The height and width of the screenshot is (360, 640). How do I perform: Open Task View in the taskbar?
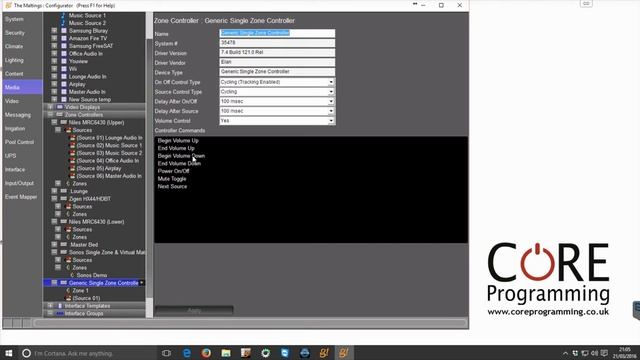tap(166, 353)
